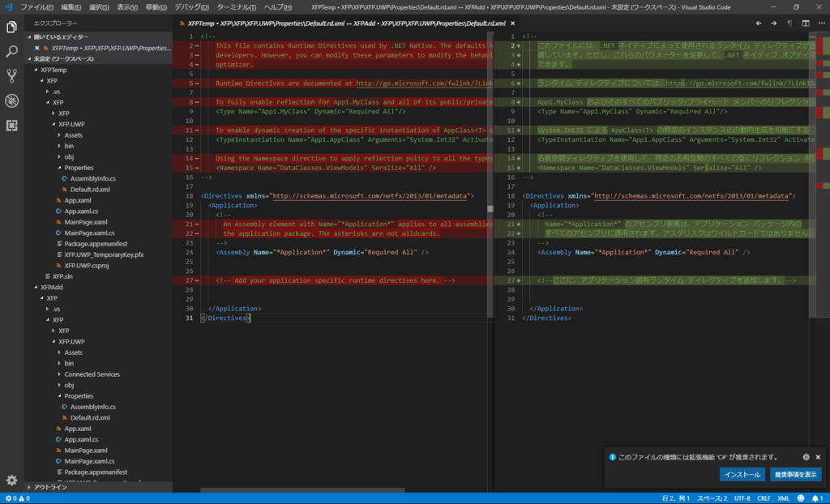Click the feedback smiley in status bar
Viewport: 830px width, 504px height.
pos(801,498)
